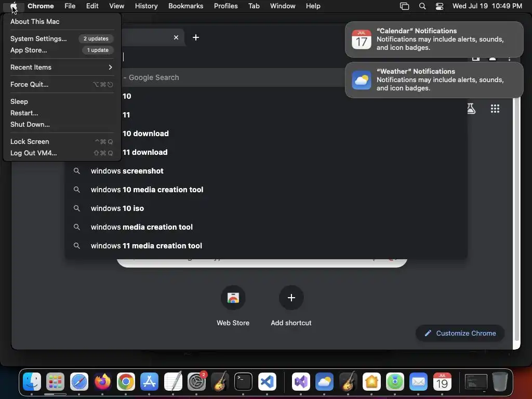Open the Window menu

[x=283, y=6]
